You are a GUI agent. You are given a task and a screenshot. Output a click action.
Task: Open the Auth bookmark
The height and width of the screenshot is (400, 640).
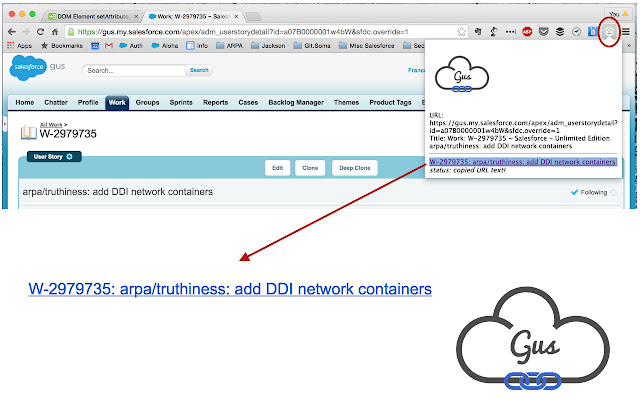(x=131, y=46)
